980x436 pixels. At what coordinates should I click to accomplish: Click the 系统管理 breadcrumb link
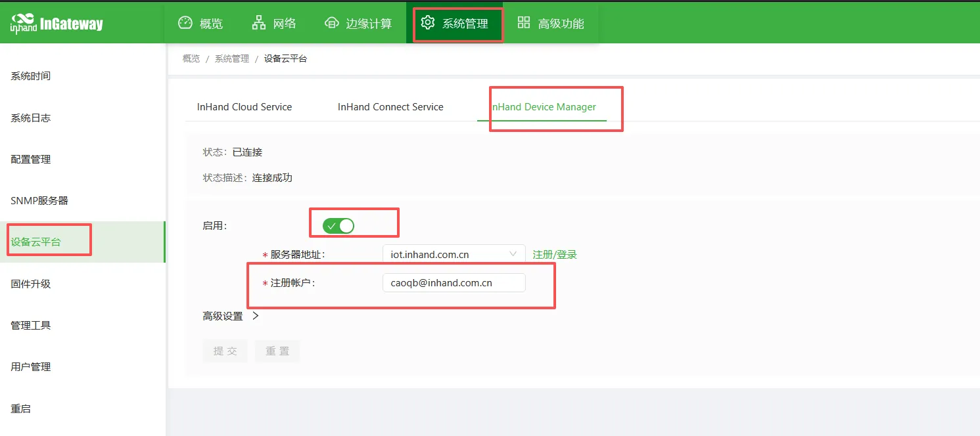coord(232,59)
